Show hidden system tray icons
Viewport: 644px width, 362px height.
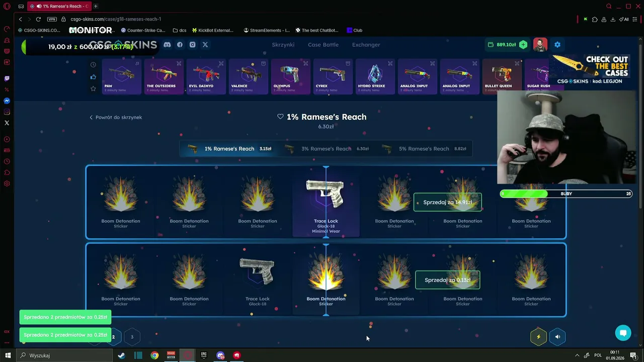(x=577, y=355)
